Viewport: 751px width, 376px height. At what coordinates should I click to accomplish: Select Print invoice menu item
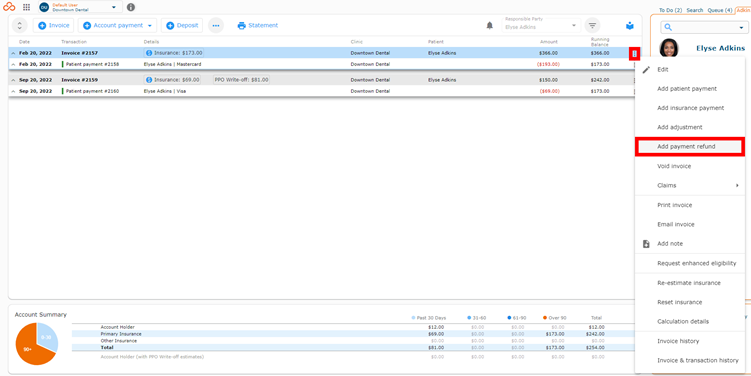pos(690,205)
